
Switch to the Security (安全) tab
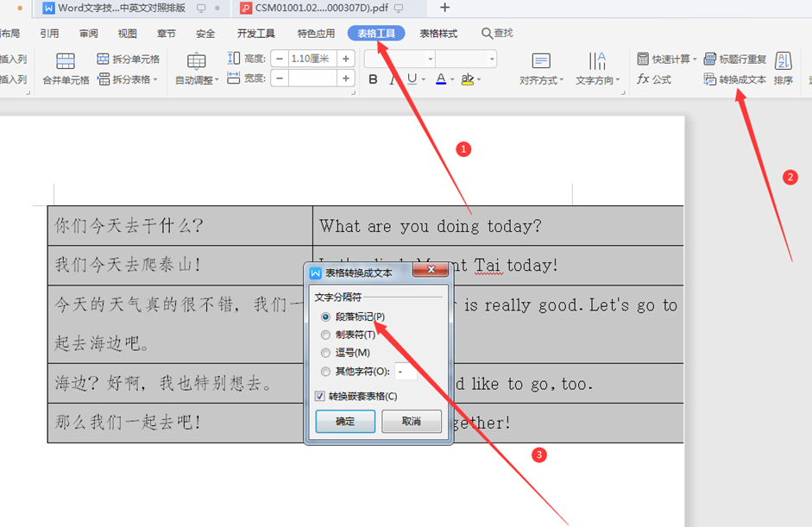[205, 34]
